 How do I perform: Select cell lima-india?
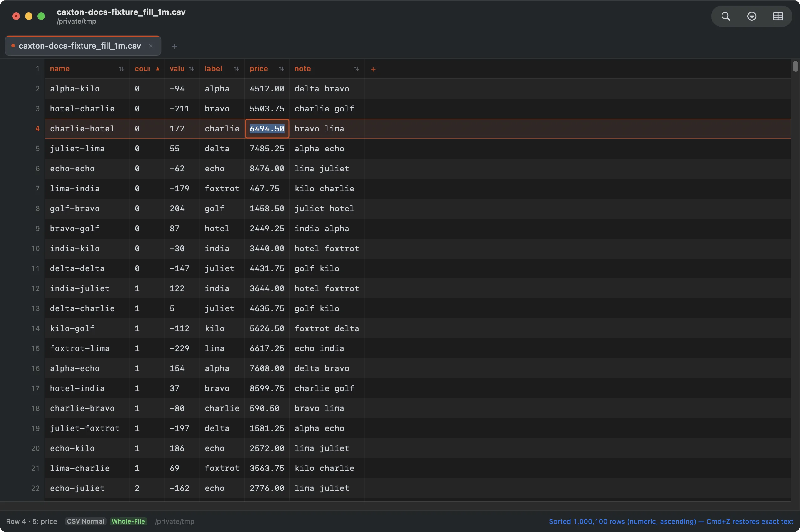pos(87,189)
